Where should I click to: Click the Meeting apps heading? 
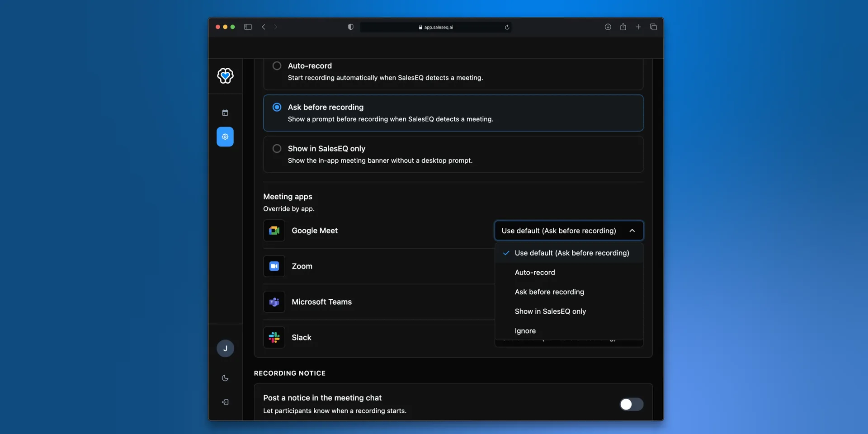tap(288, 197)
